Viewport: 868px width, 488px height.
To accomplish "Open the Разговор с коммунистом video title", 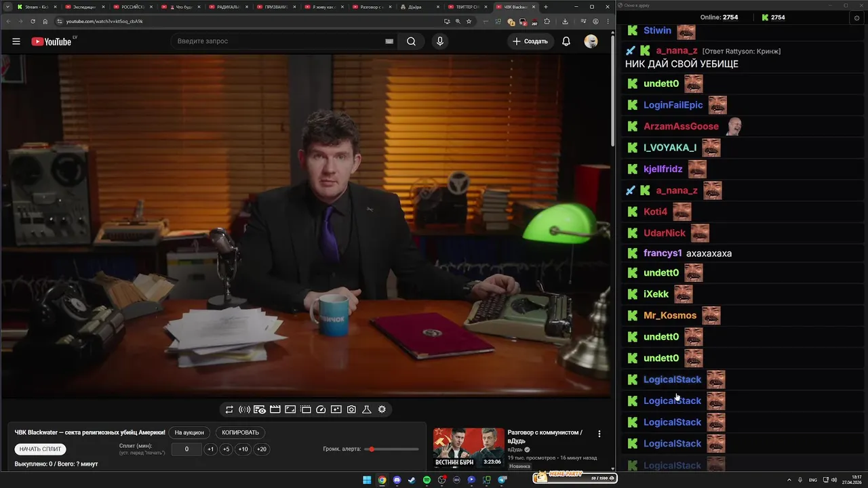I will coord(545,436).
